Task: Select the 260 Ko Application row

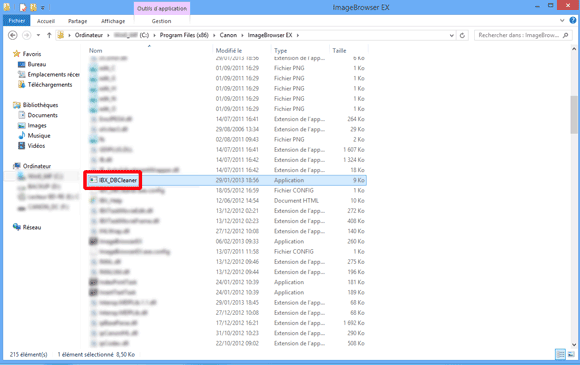Action: pos(227,241)
